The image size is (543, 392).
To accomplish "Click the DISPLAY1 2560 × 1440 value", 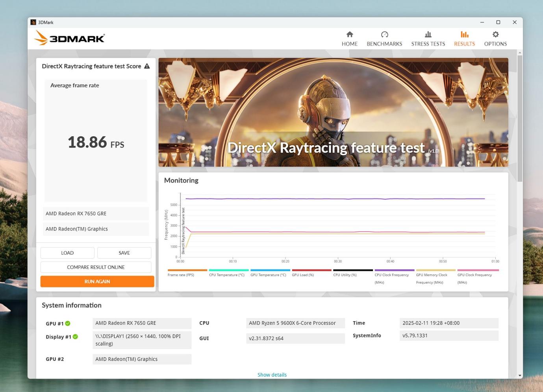I will (x=142, y=340).
